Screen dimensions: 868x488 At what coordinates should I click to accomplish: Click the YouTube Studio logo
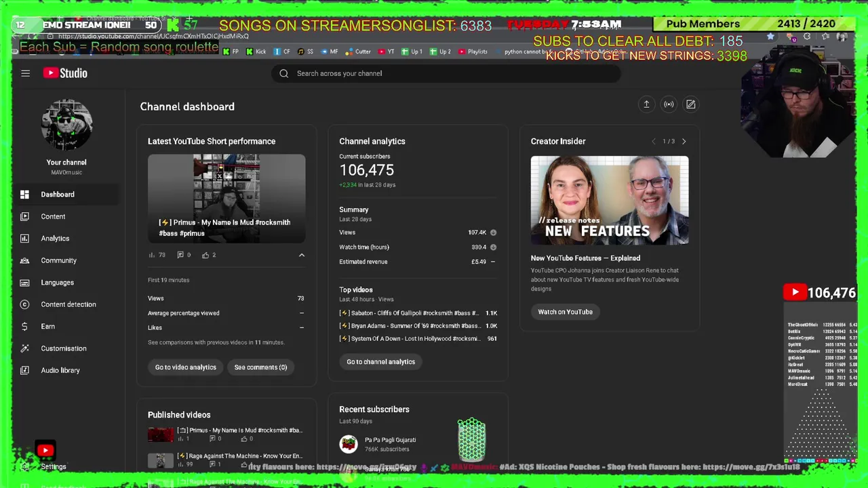(65, 73)
